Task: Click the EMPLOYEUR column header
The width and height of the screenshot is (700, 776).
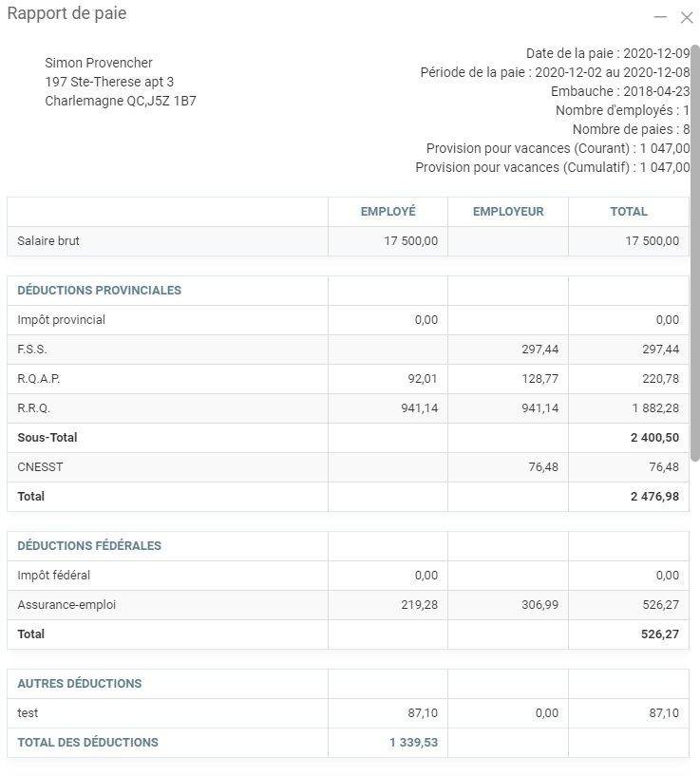Action: pyautogui.click(x=508, y=212)
